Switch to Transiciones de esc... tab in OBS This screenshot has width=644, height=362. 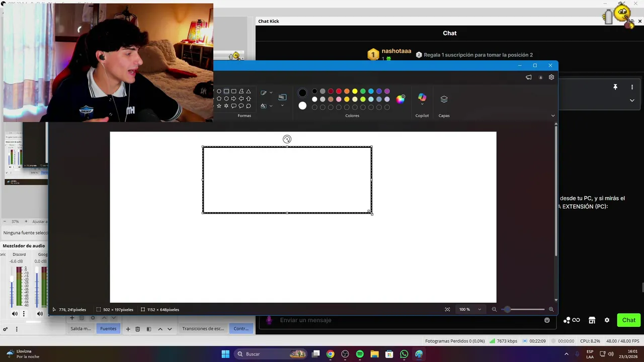point(203,329)
